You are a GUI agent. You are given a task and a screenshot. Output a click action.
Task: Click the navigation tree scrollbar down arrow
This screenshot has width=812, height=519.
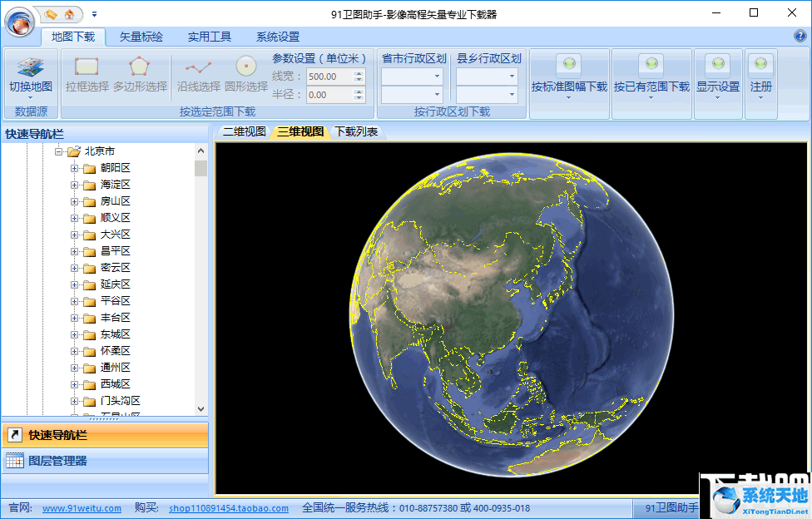(201, 408)
